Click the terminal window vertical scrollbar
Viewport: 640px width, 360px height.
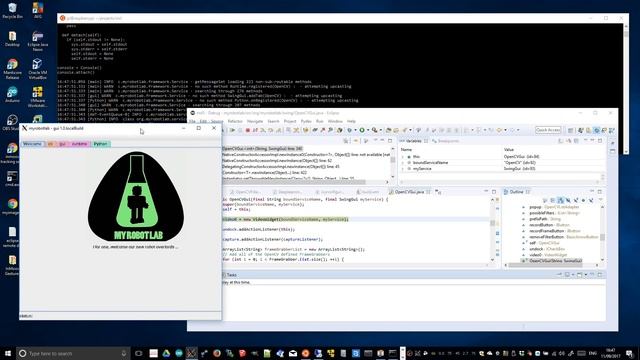pos(626,88)
